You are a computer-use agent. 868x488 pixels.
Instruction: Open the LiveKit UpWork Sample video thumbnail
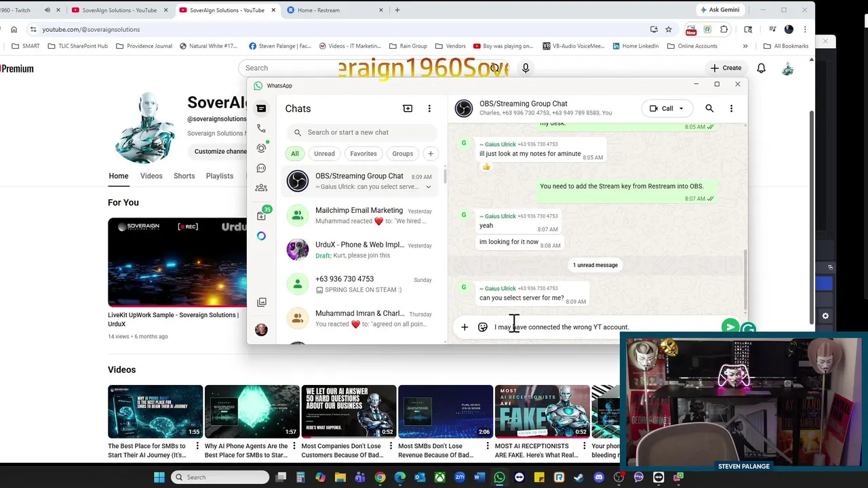[177, 262]
